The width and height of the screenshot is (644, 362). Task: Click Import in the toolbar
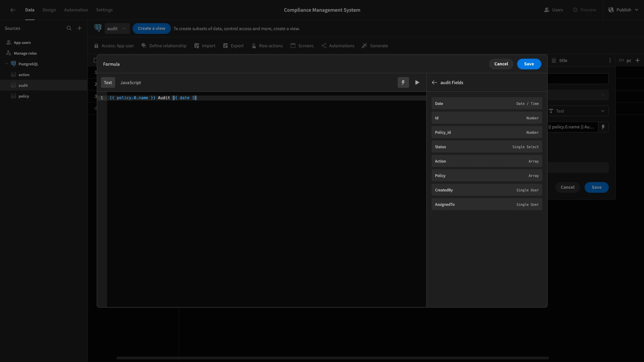(205, 46)
